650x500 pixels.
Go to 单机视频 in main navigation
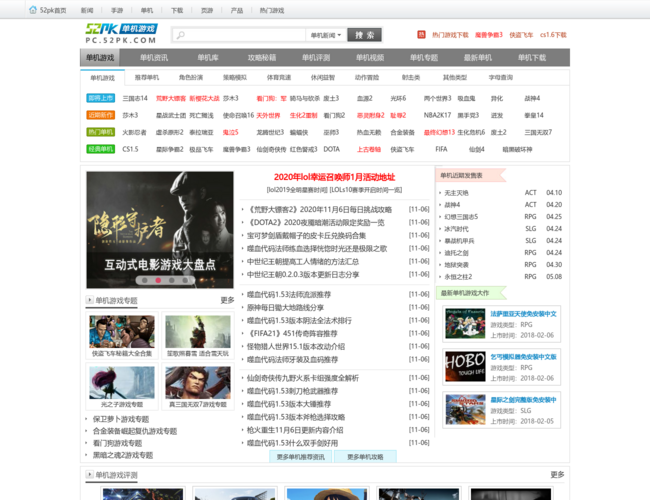click(370, 58)
